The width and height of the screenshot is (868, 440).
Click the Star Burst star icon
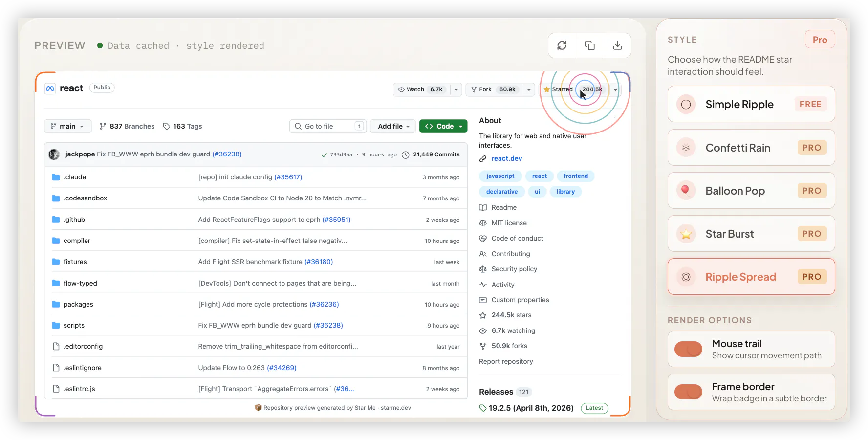point(686,234)
